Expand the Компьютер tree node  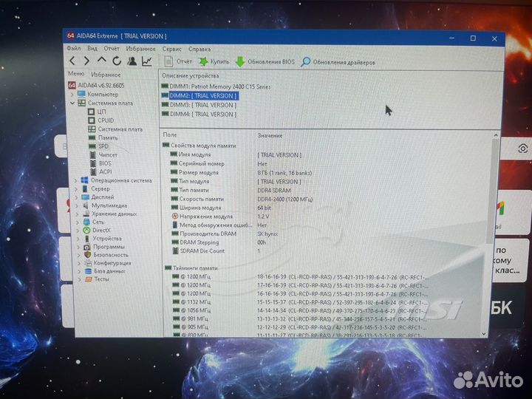point(72,95)
